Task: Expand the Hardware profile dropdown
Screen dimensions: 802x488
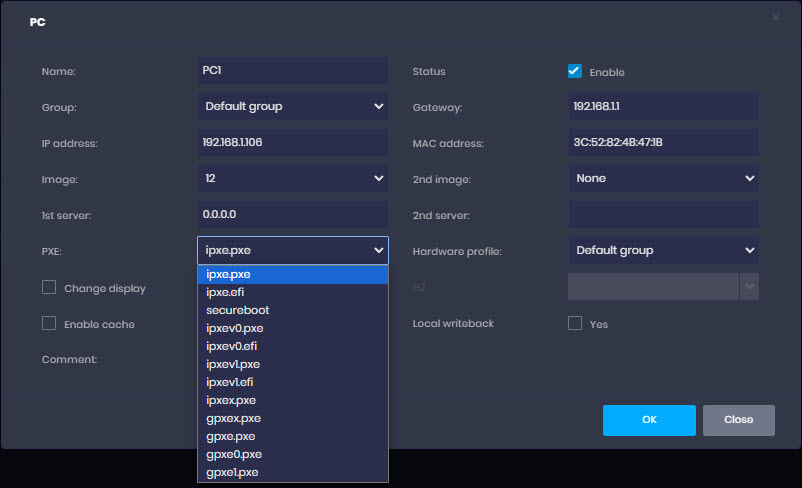Action: click(x=663, y=251)
